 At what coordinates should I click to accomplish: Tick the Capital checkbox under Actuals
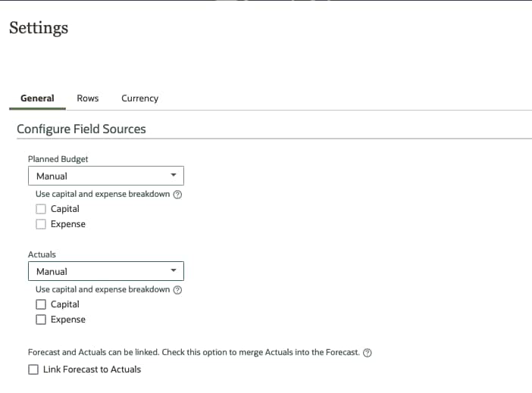[41, 304]
